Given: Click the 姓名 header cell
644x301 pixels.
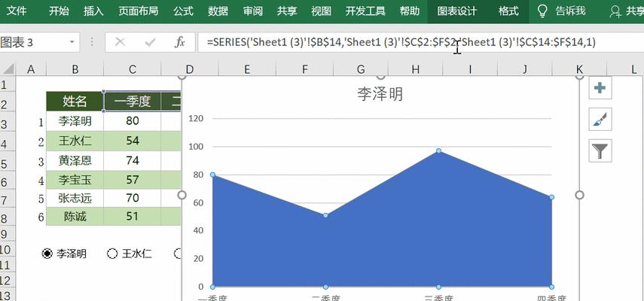Looking at the screenshot, I should coord(75,101).
